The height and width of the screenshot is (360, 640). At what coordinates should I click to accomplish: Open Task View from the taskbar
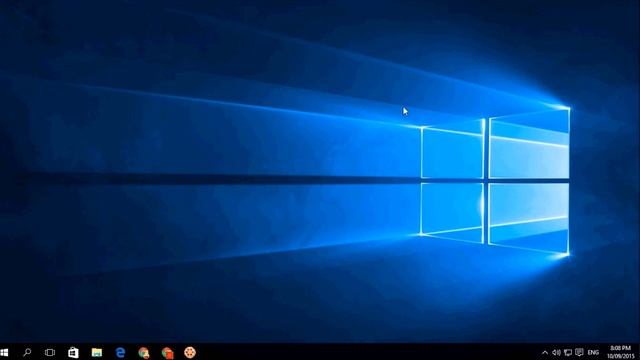[50, 352]
